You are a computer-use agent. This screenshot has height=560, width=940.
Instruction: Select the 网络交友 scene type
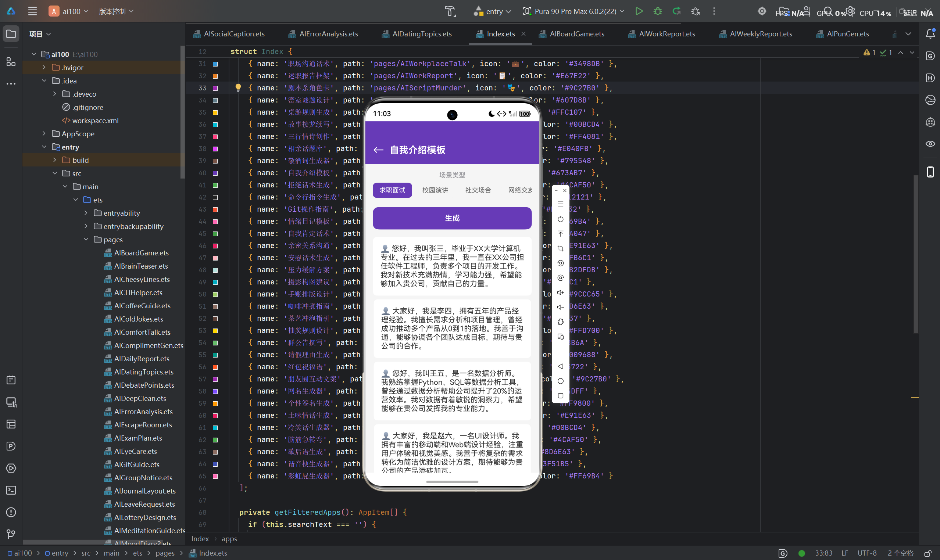tap(520, 190)
